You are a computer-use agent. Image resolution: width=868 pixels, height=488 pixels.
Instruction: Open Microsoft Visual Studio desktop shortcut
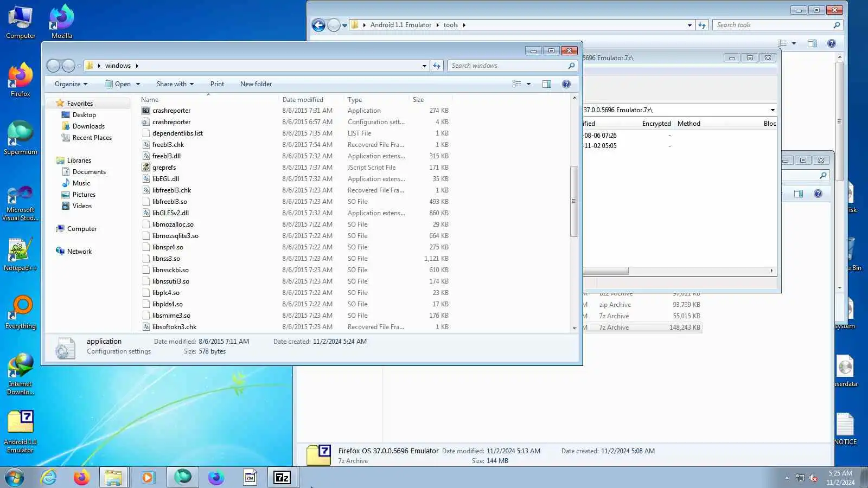(21, 203)
